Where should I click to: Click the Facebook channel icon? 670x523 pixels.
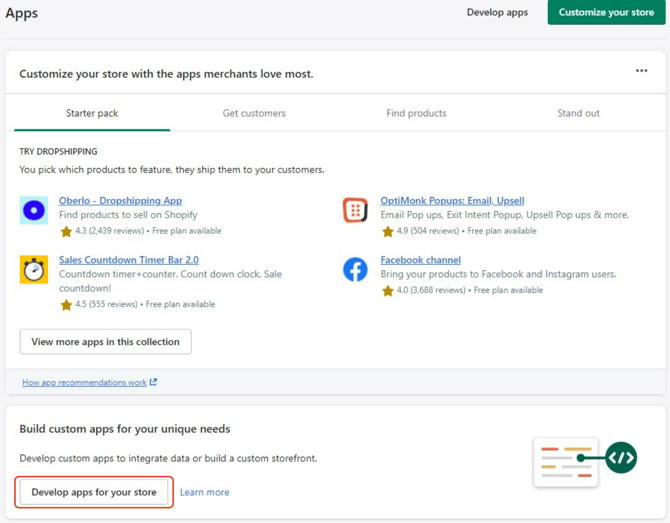point(355,269)
